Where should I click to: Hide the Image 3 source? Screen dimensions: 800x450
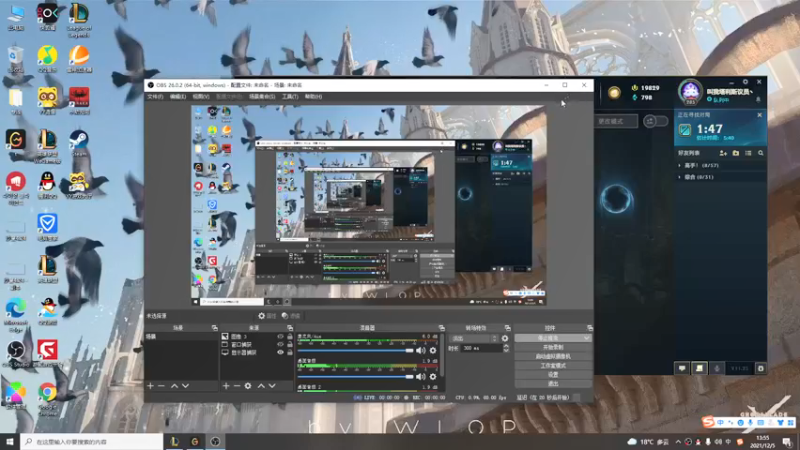point(280,337)
